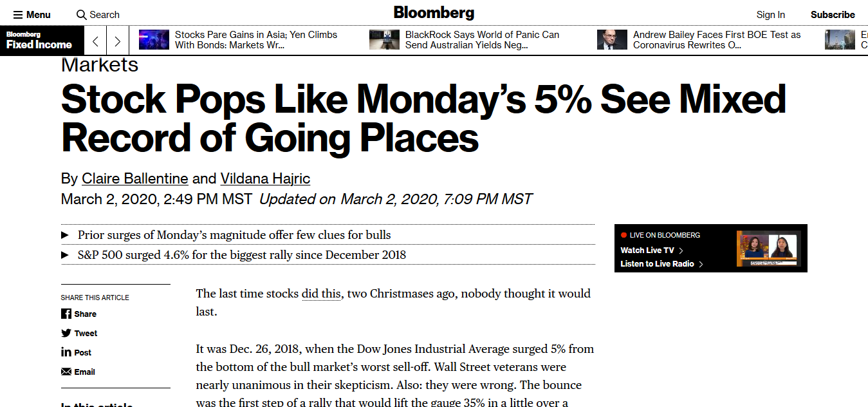Email this article
The height and width of the screenshot is (407, 868).
click(x=78, y=372)
